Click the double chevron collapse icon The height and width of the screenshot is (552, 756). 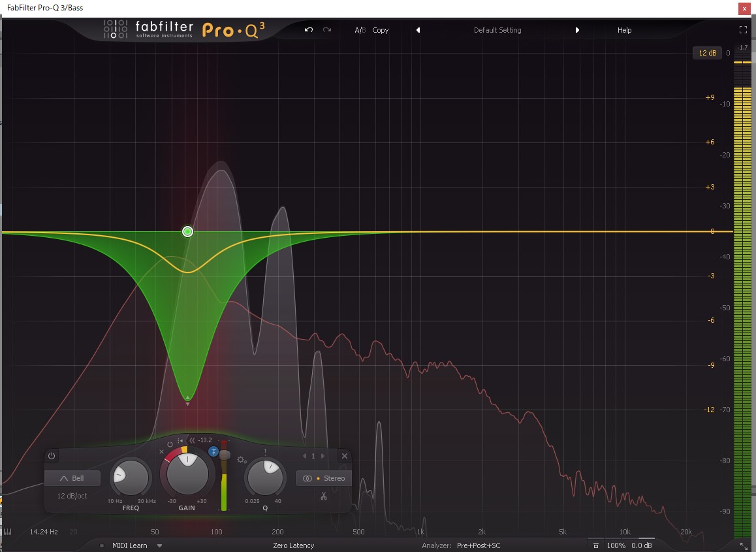[x=192, y=440]
